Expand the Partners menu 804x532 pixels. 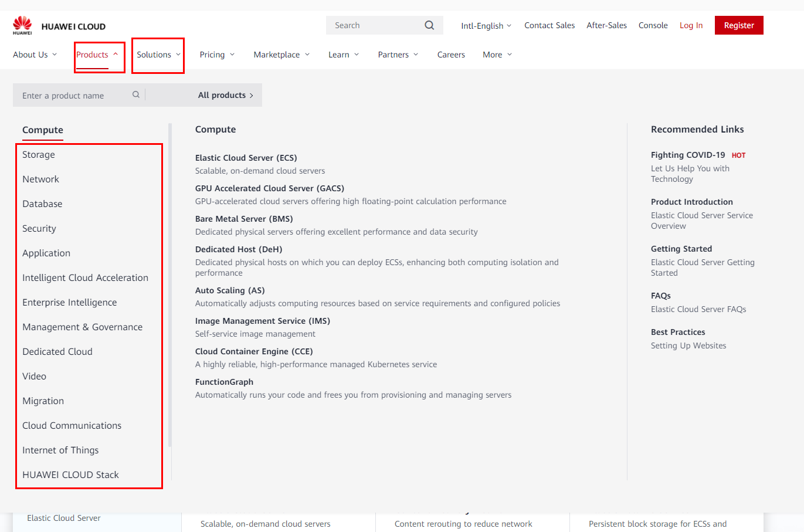(398, 55)
